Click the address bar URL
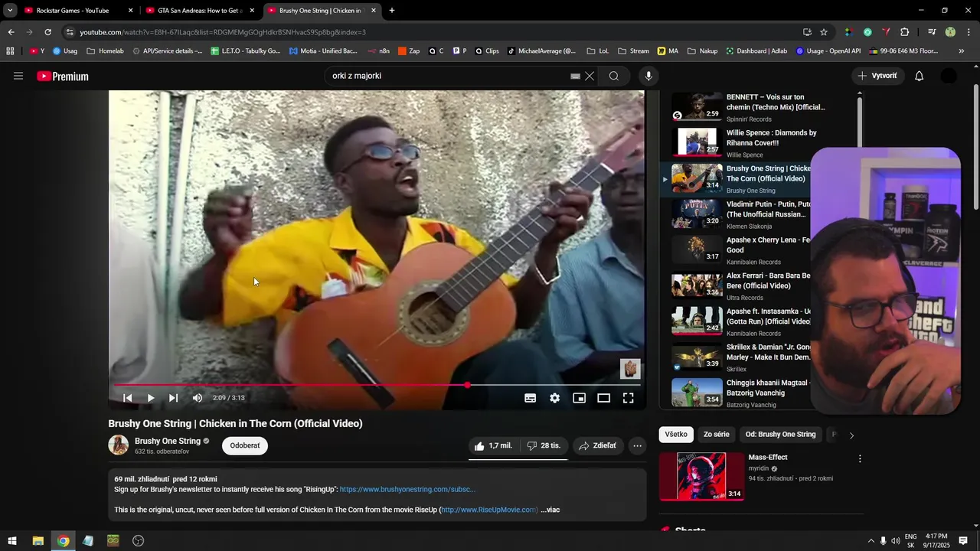 [x=223, y=32]
